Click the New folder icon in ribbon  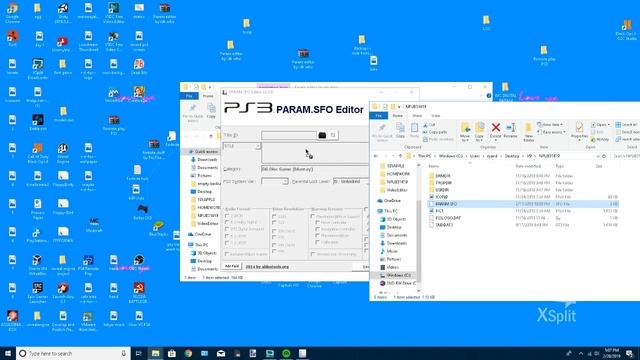[529, 132]
